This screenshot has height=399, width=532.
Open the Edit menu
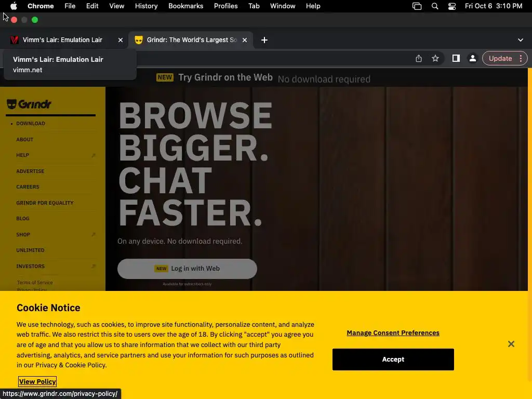pos(92,6)
